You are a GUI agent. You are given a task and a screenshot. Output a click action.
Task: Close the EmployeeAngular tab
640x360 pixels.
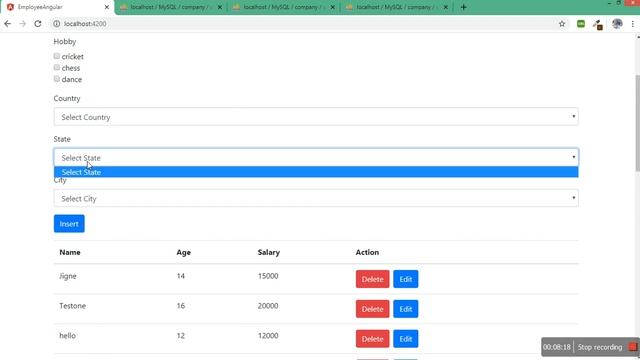coord(107,7)
